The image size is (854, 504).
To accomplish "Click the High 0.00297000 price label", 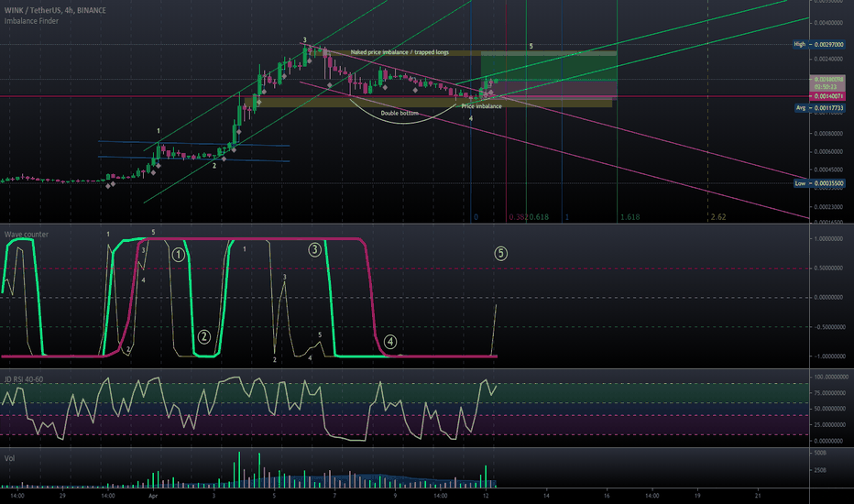I will [819, 44].
